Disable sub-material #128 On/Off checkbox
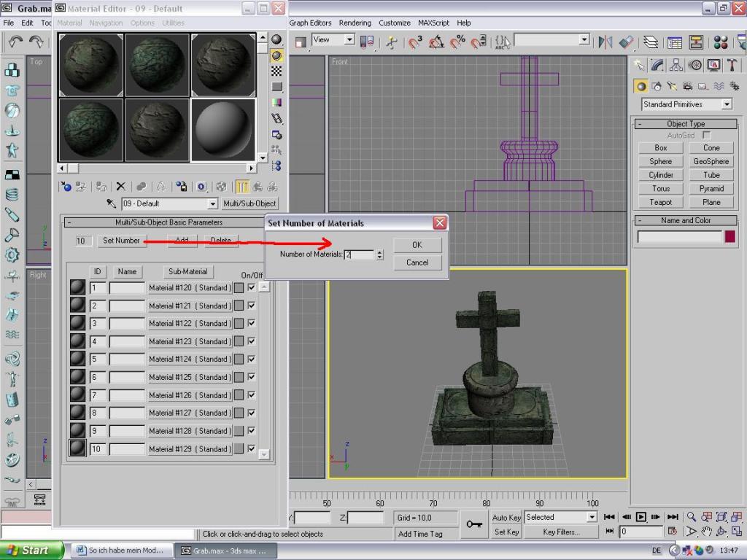 [252, 430]
